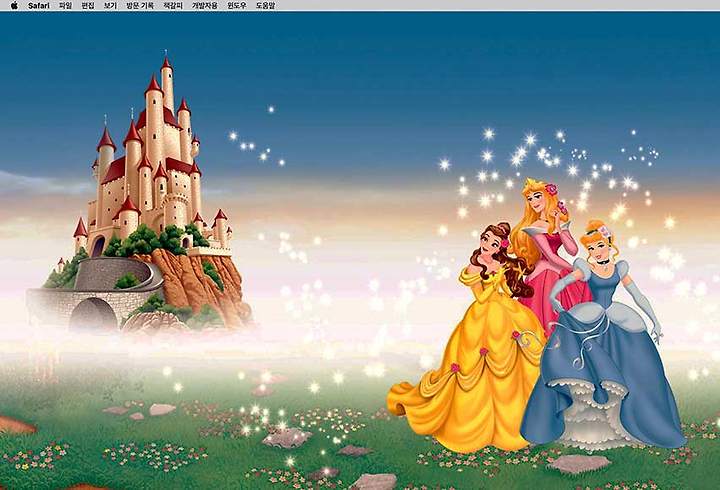Screen dimensions: 720x490
Task: Open the Safari application menu
Action: click(39, 6)
